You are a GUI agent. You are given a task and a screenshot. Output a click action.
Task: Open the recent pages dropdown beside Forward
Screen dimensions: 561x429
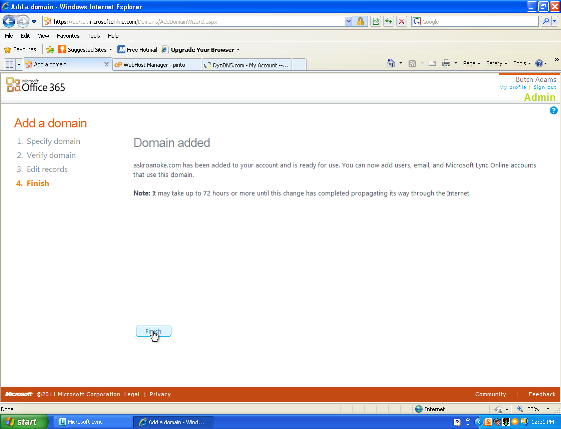pyautogui.click(x=34, y=21)
